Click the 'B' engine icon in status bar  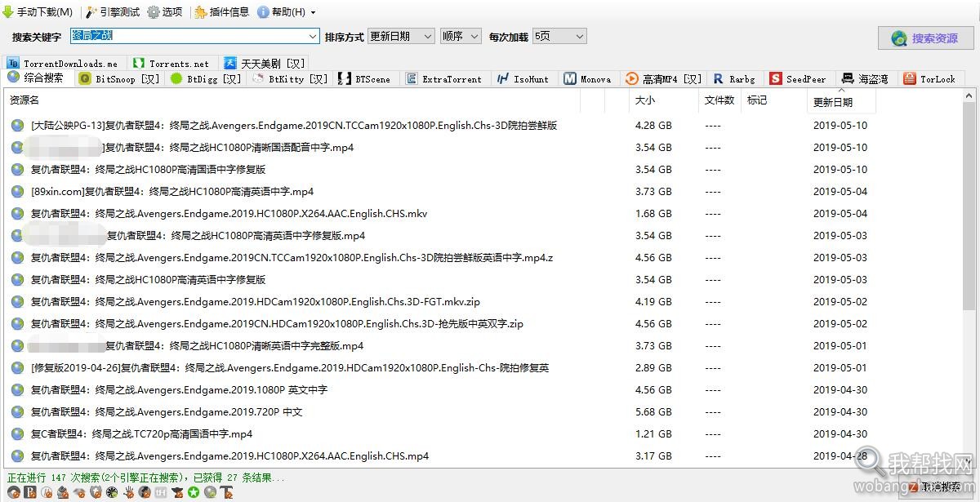click(x=30, y=492)
